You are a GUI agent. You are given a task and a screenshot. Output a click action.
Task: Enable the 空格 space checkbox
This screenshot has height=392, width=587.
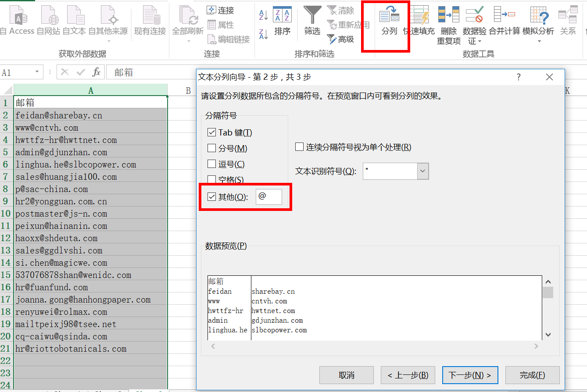coord(211,179)
